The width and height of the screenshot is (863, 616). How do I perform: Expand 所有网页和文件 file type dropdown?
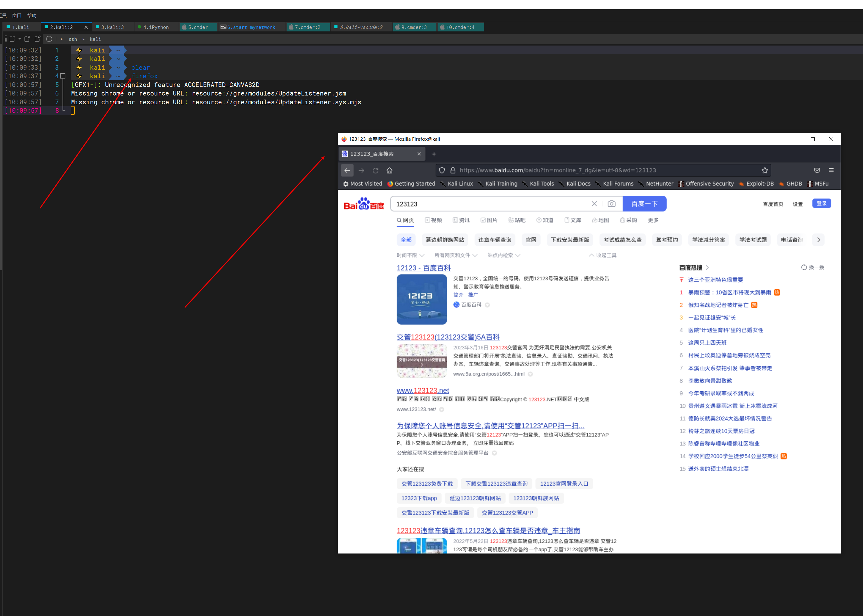coord(456,255)
